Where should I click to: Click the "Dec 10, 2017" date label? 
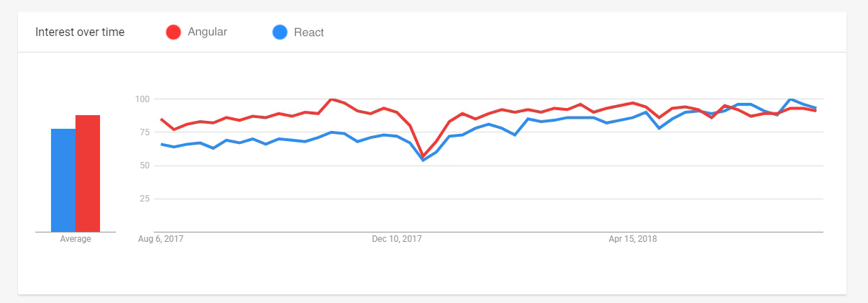pyautogui.click(x=397, y=239)
